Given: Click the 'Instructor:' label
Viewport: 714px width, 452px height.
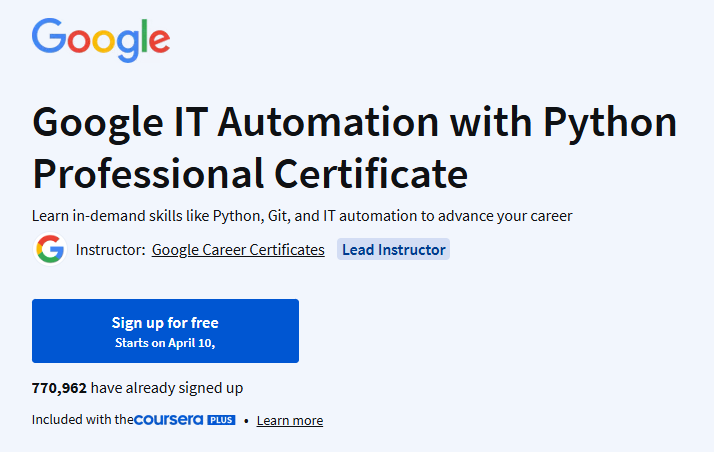Looking at the screenshot, I should [110, 249].
